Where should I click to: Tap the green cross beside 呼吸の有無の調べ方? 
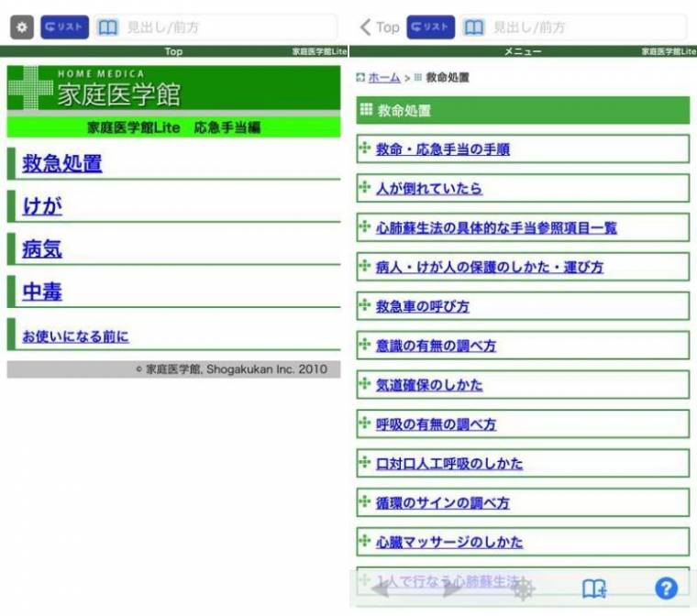coord(364,423)
